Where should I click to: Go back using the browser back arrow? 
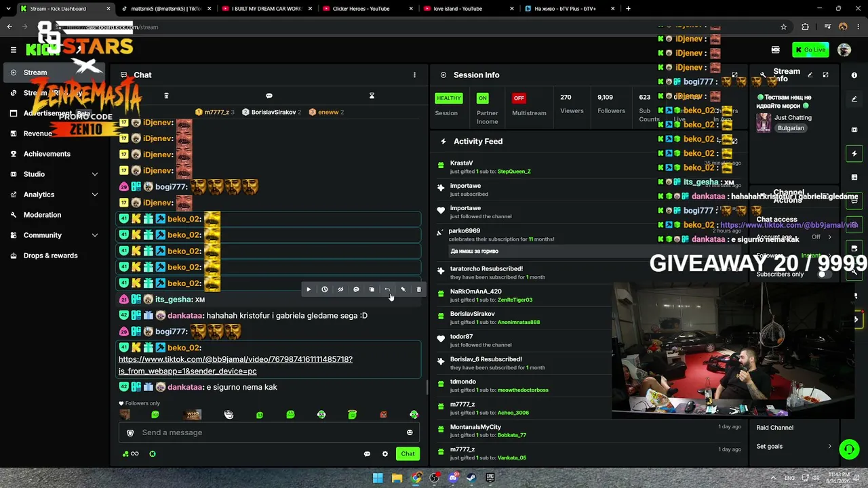point(9,27)
